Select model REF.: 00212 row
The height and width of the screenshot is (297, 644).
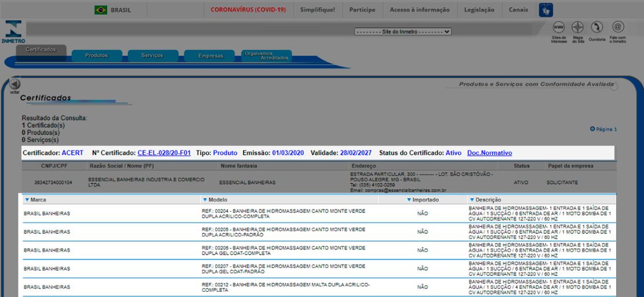(x=319, y=287)
